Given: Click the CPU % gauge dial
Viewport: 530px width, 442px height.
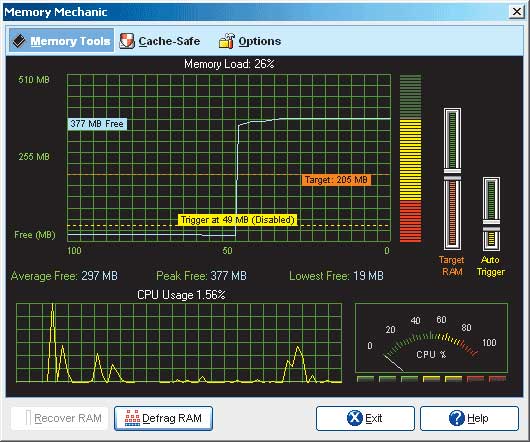Looking at the screenshot, I should 432,338.
